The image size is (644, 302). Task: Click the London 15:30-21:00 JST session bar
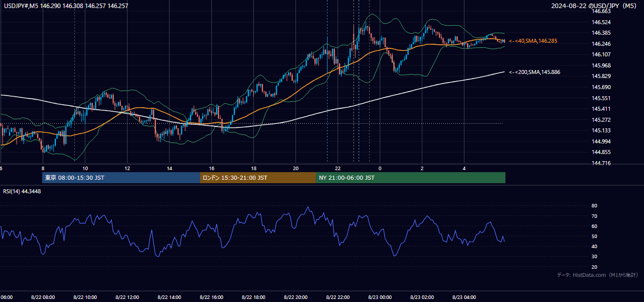pyautogui.click(x=258, y=178)
